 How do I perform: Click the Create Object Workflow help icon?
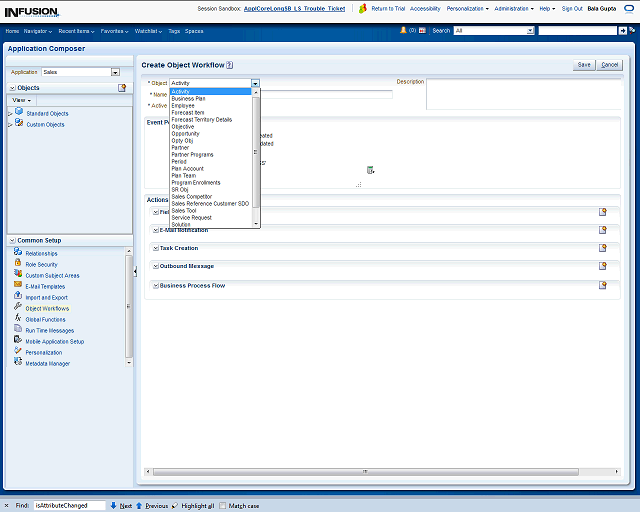point(230,65)
